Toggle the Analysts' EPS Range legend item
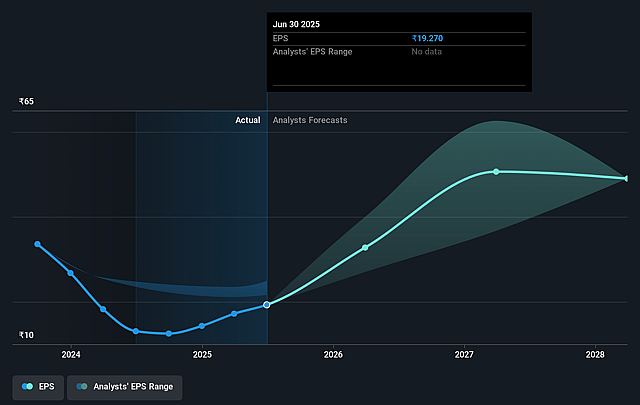This screenshot has width=640, height=405. coord(124,387)
